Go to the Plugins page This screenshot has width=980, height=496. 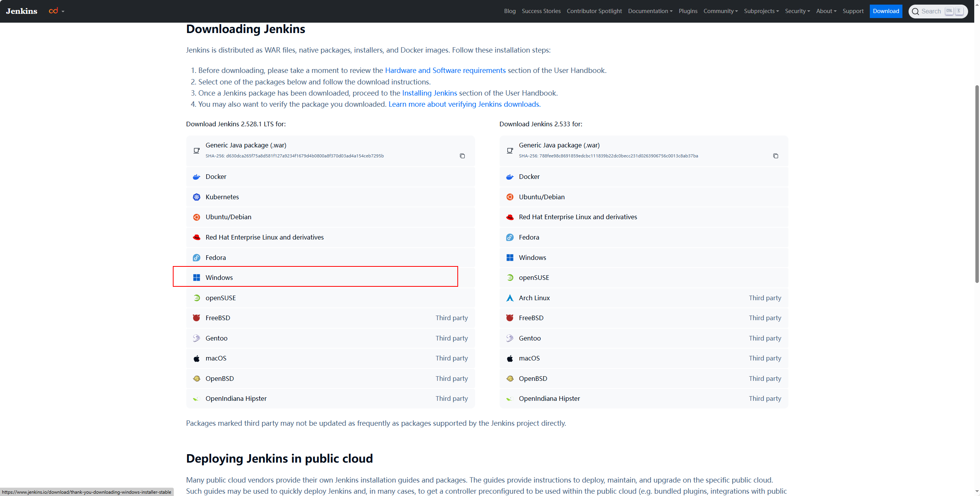tap(688, 11)
